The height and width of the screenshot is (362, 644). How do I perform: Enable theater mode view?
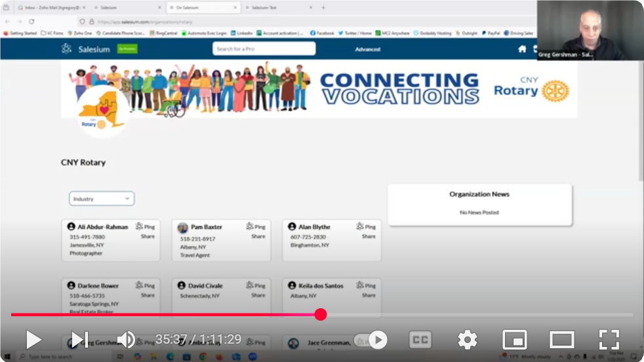click(562, 340)
